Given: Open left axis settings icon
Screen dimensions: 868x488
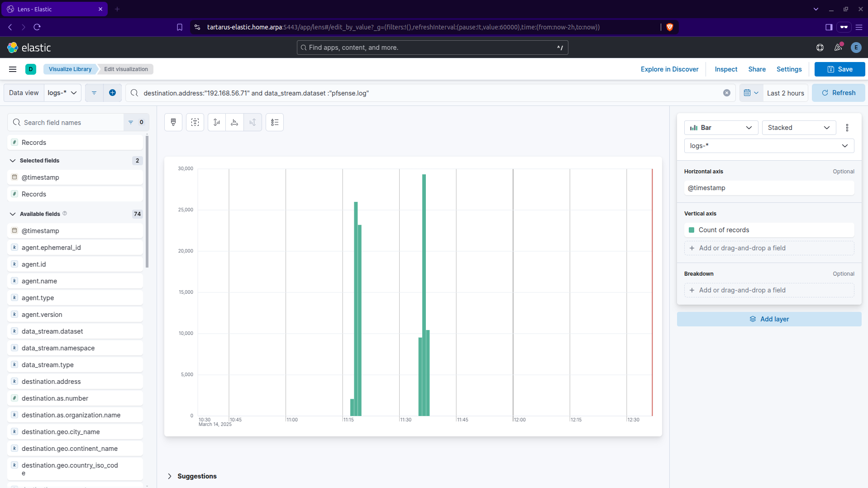Looking at the screenshot, I should coord(217,122).
